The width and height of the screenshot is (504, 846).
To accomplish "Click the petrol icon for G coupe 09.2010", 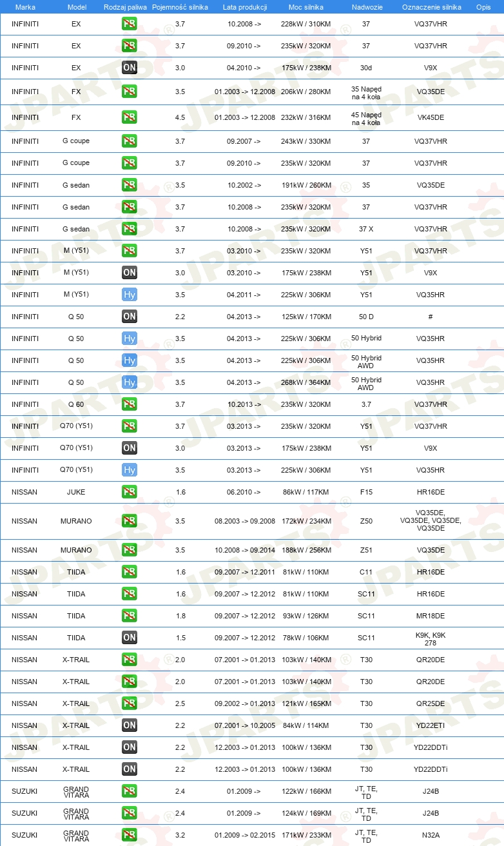I will pos(130,163).
